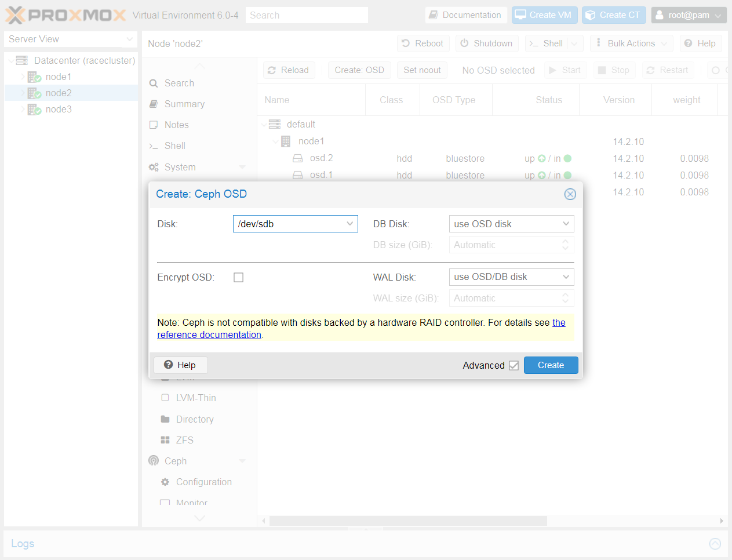Click the node Help toolbar button
Viewport: 732px width, 560px height.
click(700, 43)
